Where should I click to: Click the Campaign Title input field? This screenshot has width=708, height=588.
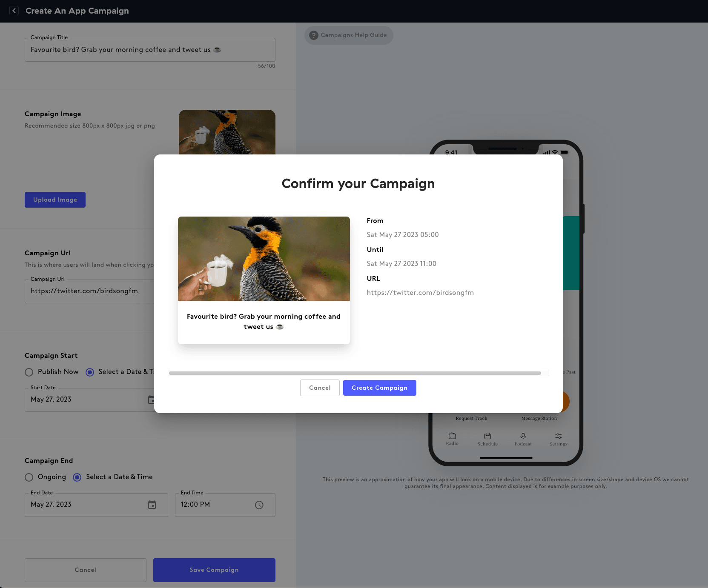tap(150, 50)
